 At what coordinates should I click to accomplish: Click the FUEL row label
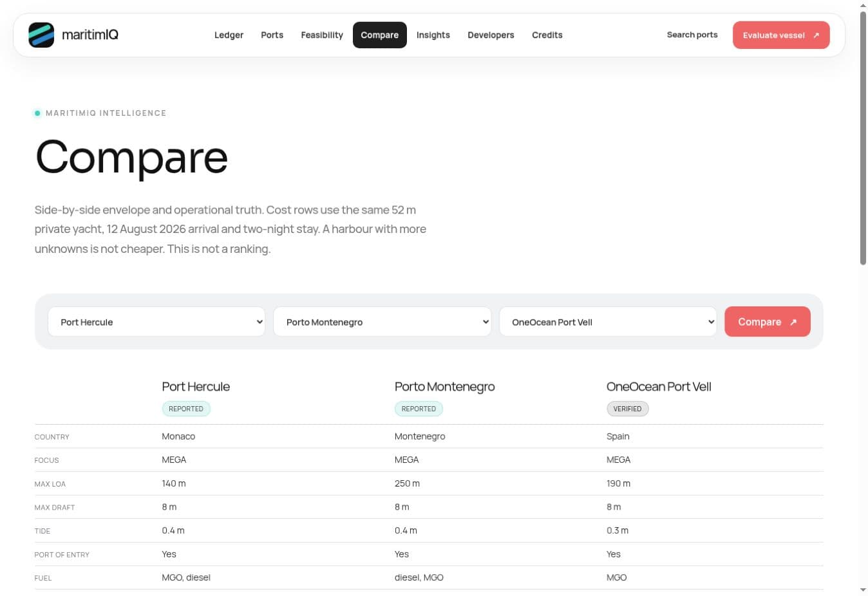click(42, 578)
